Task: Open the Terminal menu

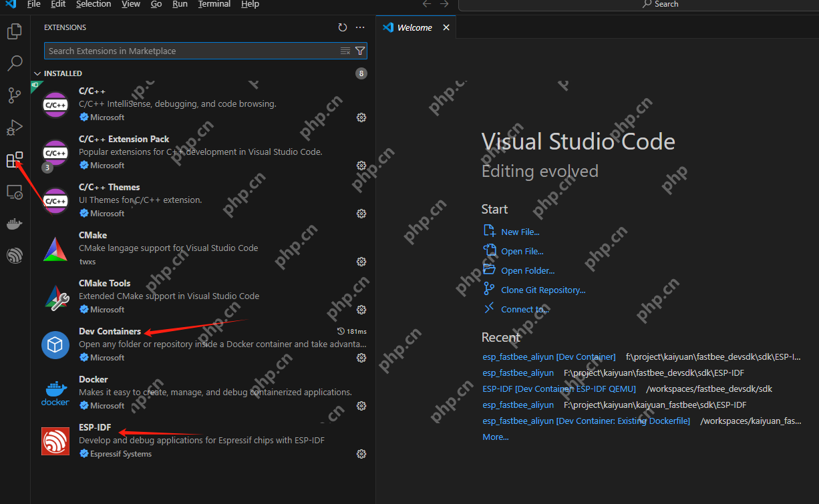Action: tap(214, 4)
